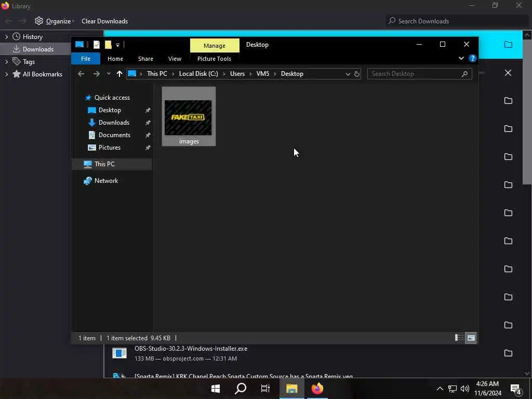Image resolution: width=532 pixels, height=399 pixels.
Task: Expand History in Library sidebar
Action: [6, 37]
